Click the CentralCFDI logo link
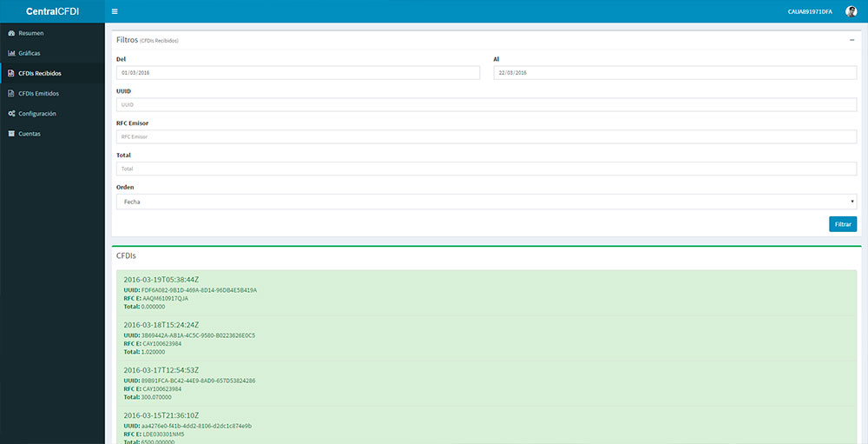868x444 pixels. click(52, 11)
